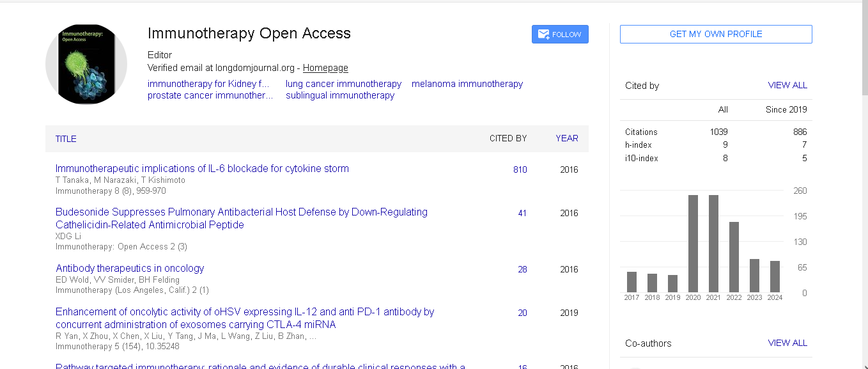Open the Immunotherapy journal cover profile picture
868x369 pixels.
coord(86,65)
